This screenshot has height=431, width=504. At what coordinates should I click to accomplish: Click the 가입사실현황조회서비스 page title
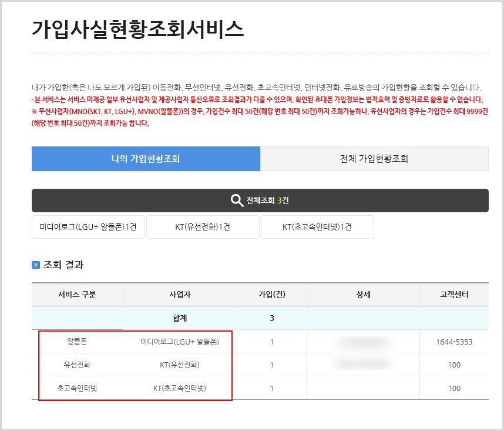coord(137,29)
